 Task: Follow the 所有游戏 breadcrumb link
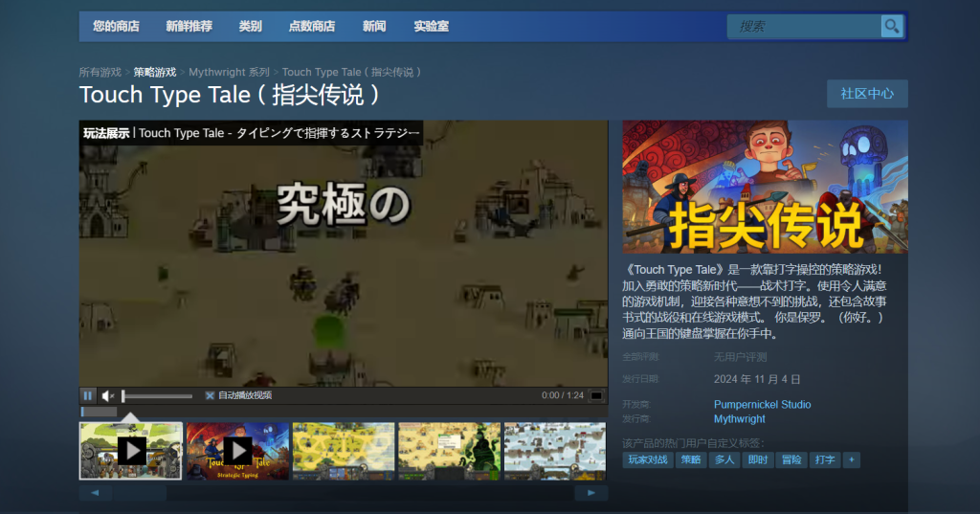100,73
